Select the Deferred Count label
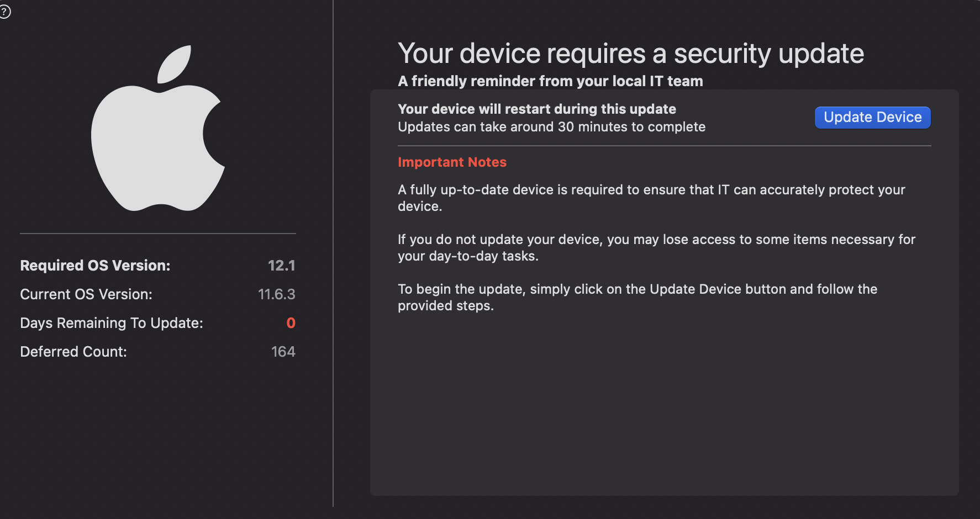 pos(73,352)
